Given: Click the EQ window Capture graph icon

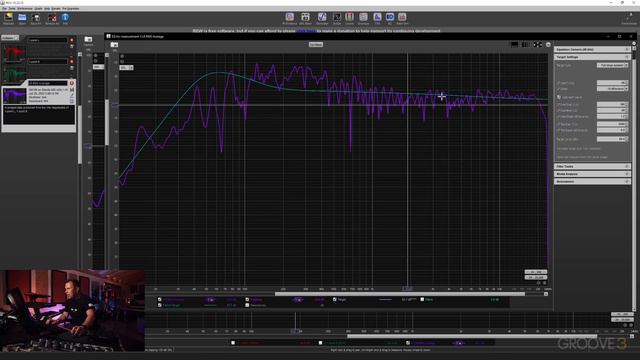Looking at the screenshot, I should pyautogui.click(x=115, y=44).
